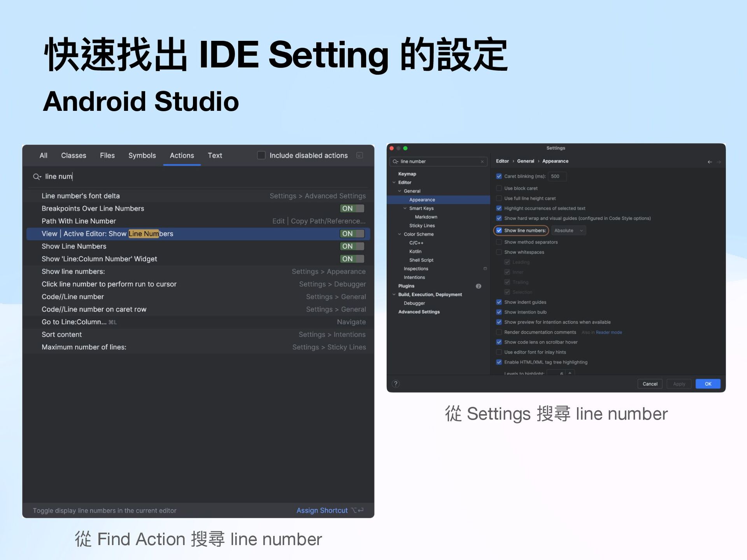Uncheck Show indent guides checkbox

499,302
